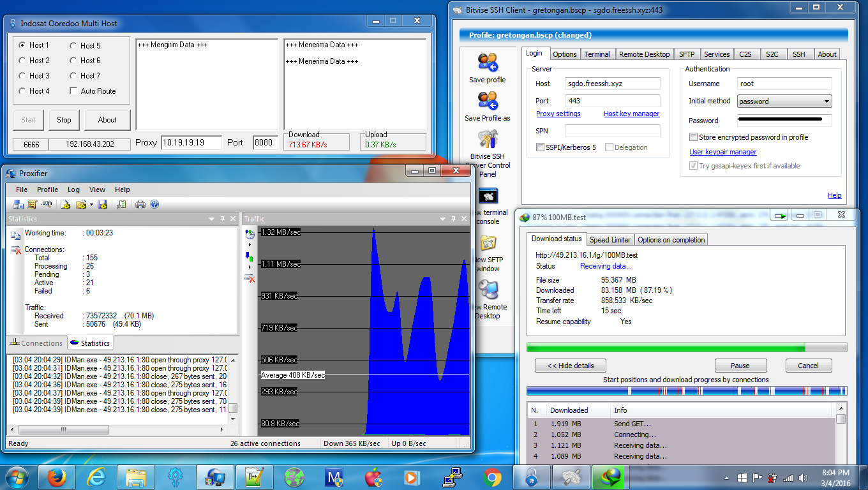Expand arrow below blue-green arrows icon
The image size is (868, 490).
250,267
